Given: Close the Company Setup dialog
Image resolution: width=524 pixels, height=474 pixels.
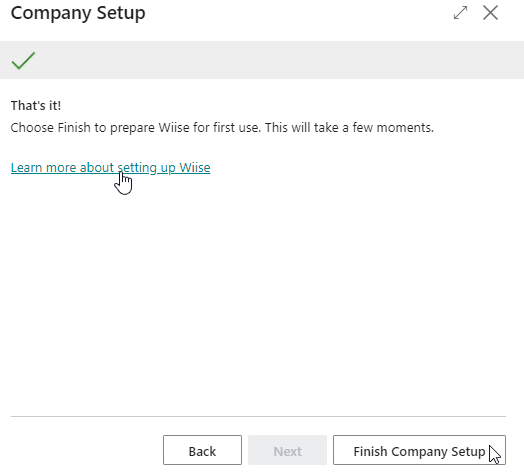Looking at the screenshot, I should 490,13.
